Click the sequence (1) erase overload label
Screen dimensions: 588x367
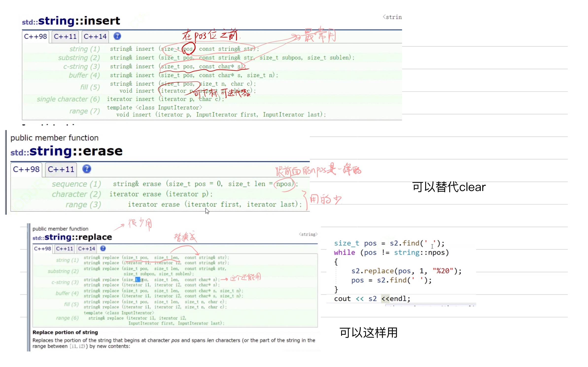point(76,184)
